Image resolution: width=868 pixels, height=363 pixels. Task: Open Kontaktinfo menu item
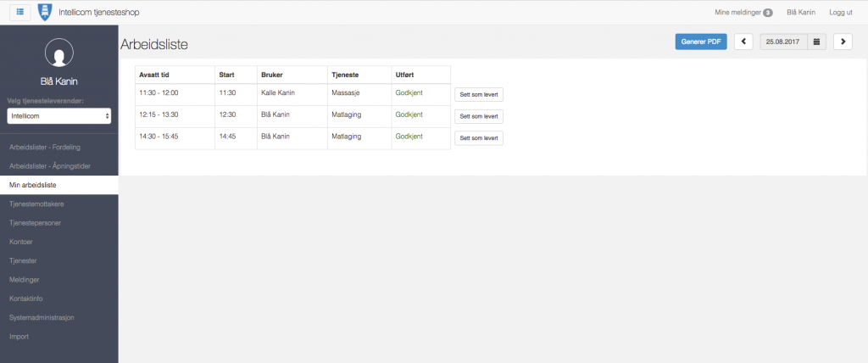pyautogui.click(x=59, y=299)
